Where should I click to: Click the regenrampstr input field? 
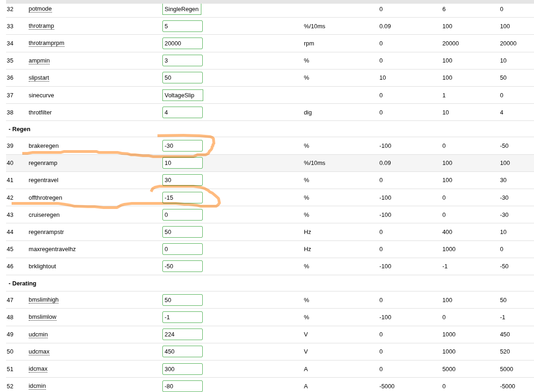point(182,232)
